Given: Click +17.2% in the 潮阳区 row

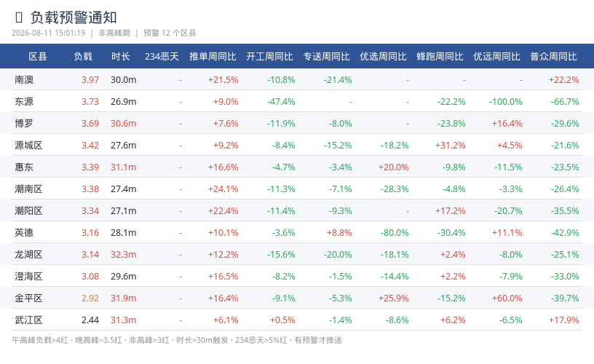Looking at the screenshot, I should pos(451,211).
